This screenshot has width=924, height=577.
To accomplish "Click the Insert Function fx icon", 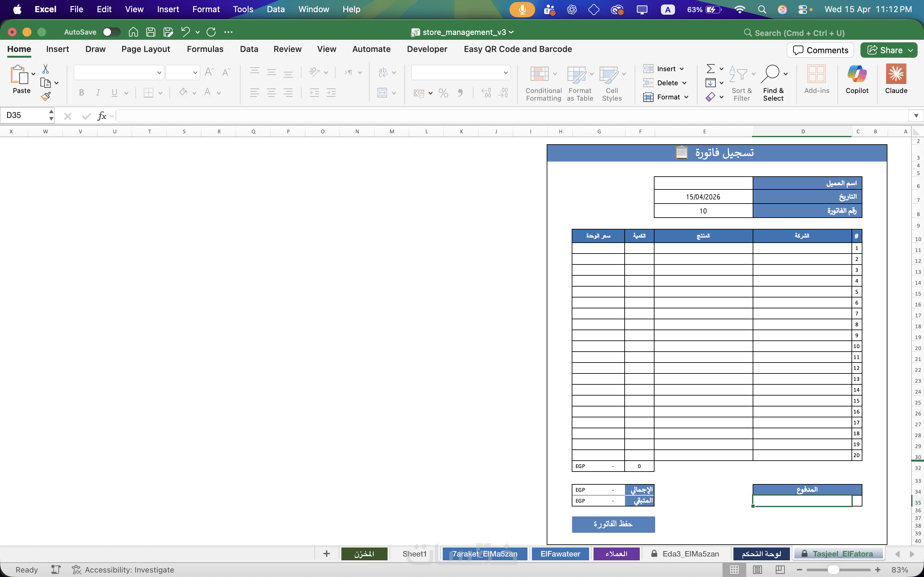I will [x=102, y=116].
